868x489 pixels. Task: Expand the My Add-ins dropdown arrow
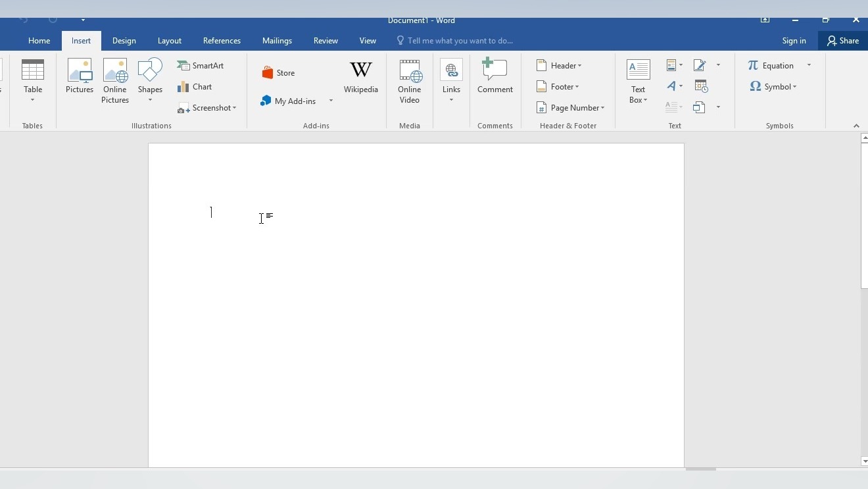click(331, 101)
